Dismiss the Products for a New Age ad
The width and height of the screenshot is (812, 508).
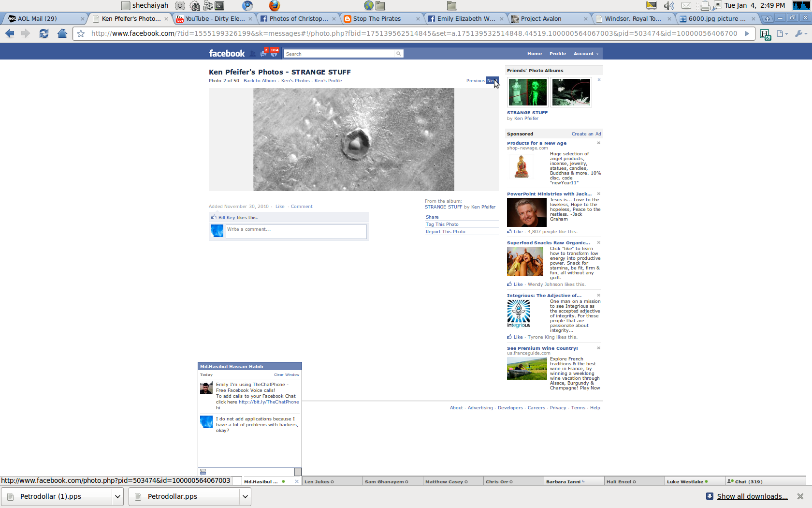point(598,143)
